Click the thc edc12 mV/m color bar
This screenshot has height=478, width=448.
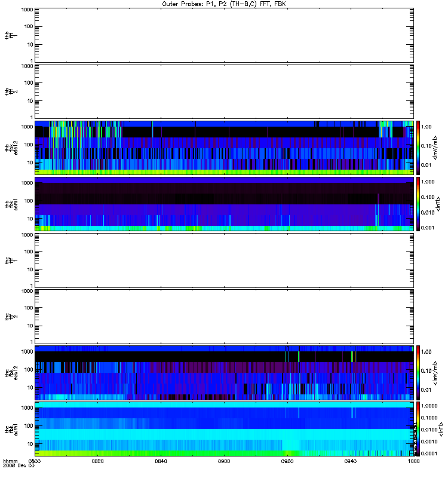pos(418,372)
